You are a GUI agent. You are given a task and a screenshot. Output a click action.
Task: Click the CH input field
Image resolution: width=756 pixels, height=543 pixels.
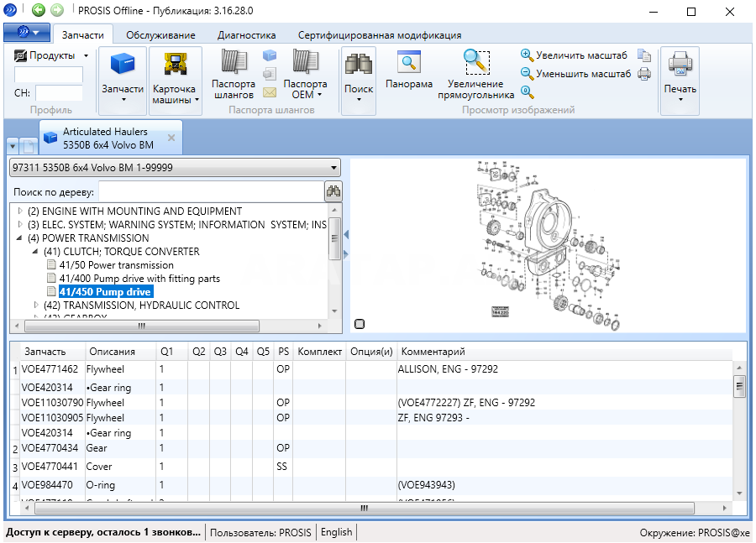pos(59,92)
